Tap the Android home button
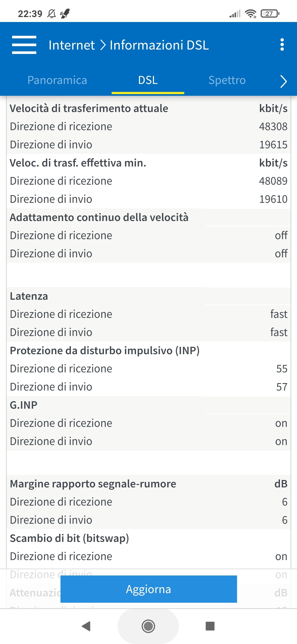 tap(148, 626)
